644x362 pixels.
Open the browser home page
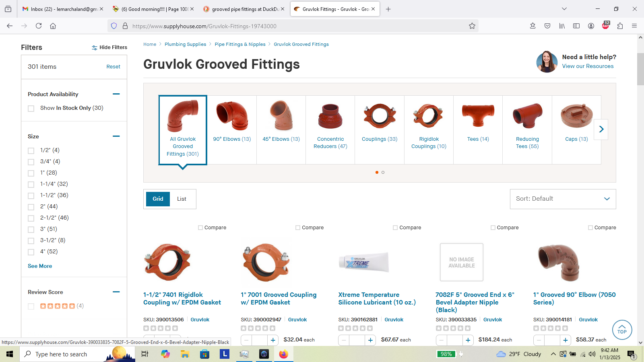[53, 26]
